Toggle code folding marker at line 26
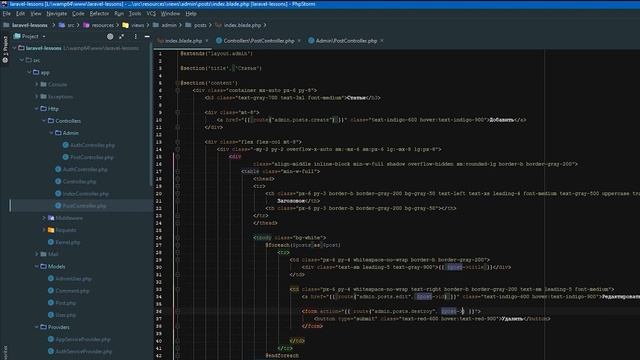Image resolution: width=640 pixels, height=360 pixels. [177, 238]
